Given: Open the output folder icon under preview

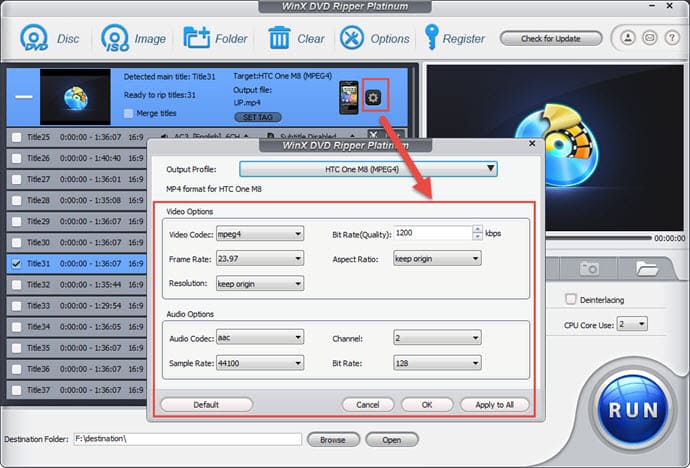Looking at the screenshot, I should (x=646, y=268).
